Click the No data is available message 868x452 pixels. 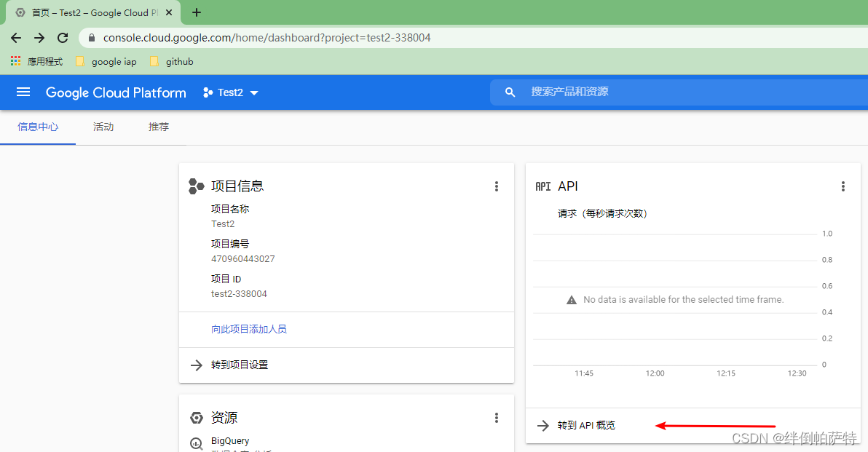coord(684,300)
